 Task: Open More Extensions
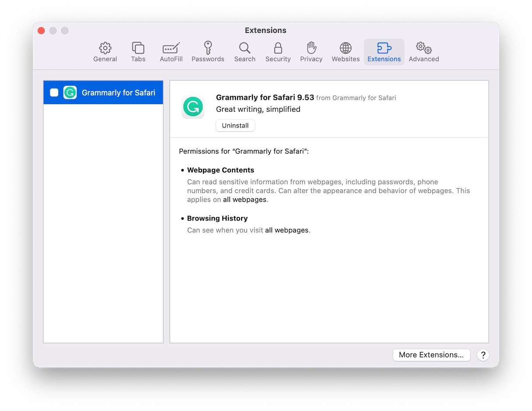431,355
